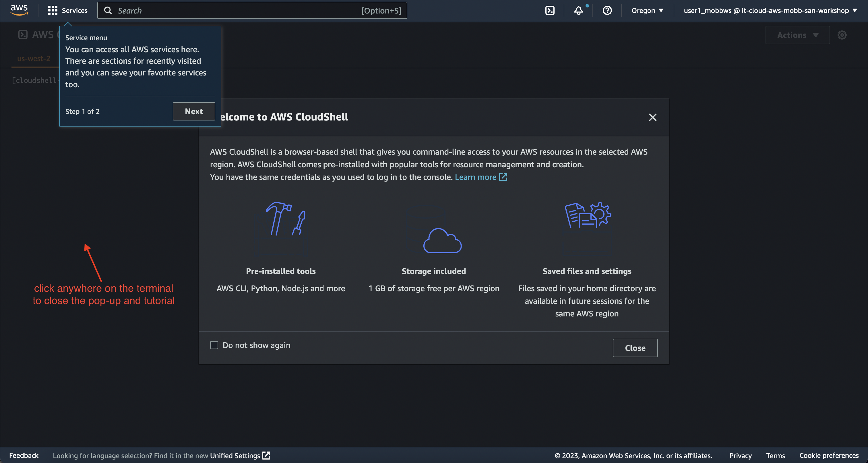Click Next in the Service menu tutorial

tap(194, 111)
